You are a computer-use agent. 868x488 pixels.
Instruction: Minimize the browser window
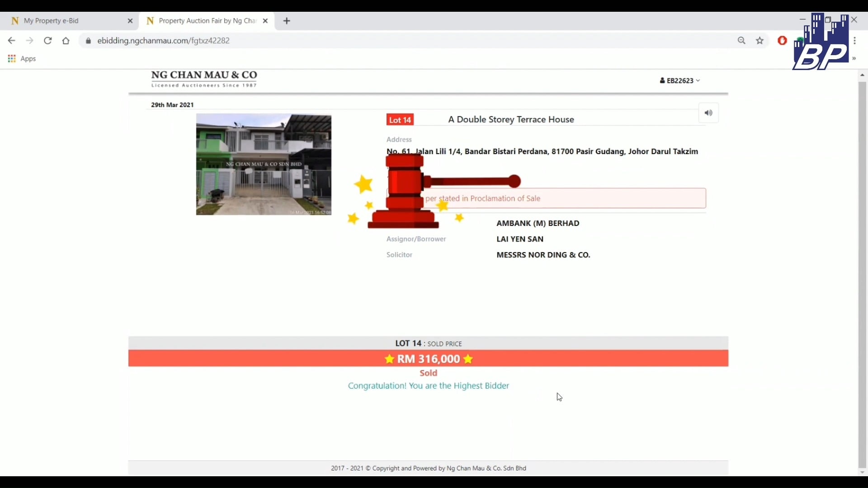(802, 19)
